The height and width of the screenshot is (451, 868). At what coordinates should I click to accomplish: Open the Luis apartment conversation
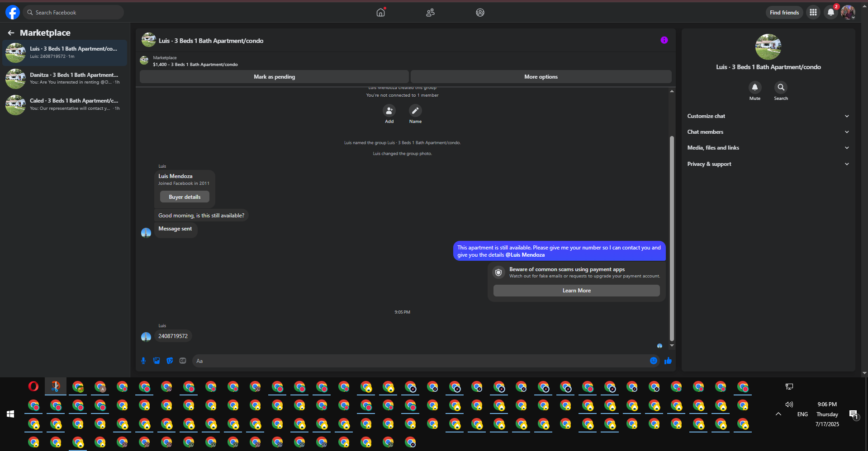point(65,52)
